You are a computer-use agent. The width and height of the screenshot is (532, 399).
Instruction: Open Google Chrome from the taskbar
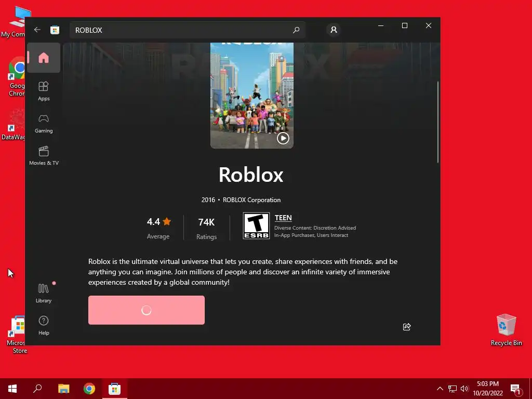click(89, 389)
